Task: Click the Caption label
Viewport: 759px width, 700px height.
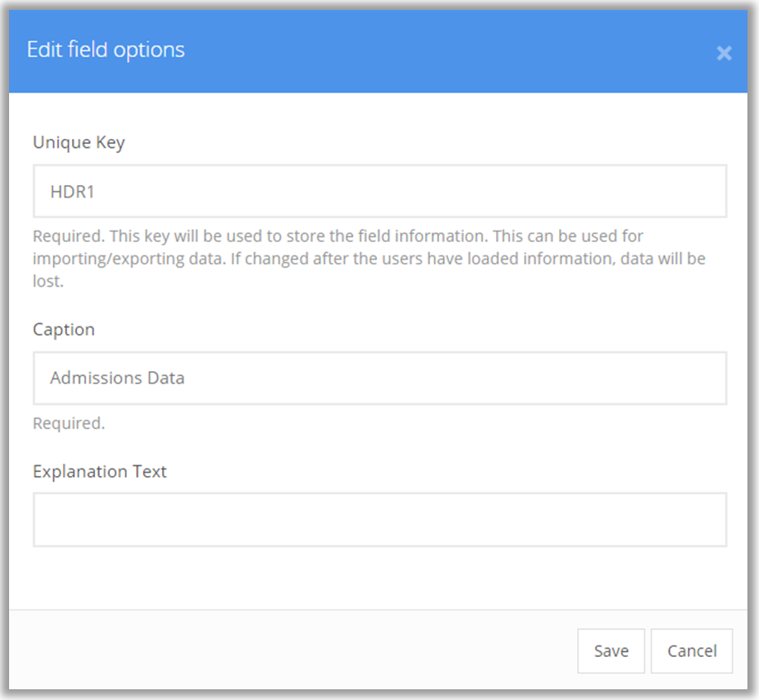Action: (x=64, y=329)
